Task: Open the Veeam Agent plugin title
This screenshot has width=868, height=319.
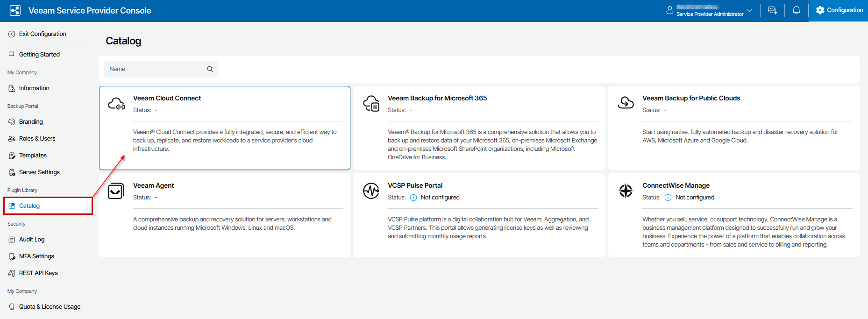Action: [153, 185]
